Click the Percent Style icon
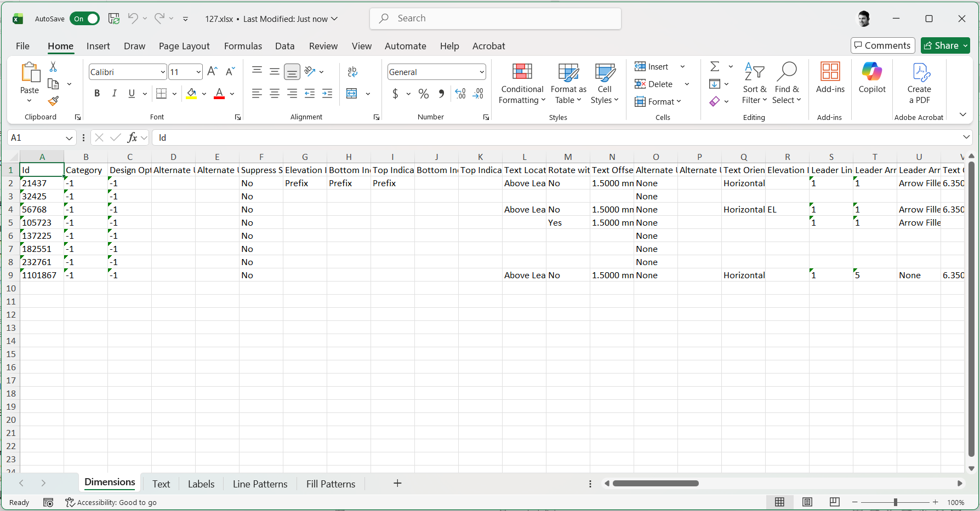The height and width of the screenshot is (511, 980). [x=423, y=94]
